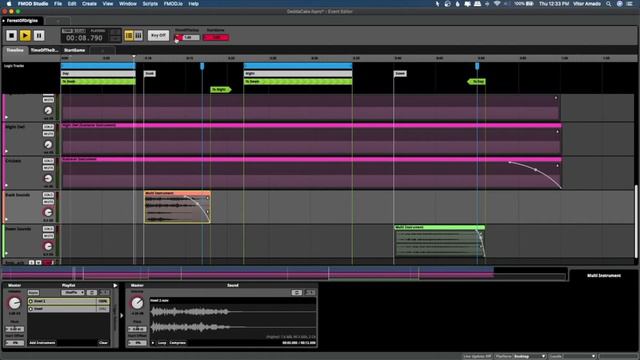The width and height of the screenshot is (640, 360).
Task: Open the Apple menu
Action: 9,4
